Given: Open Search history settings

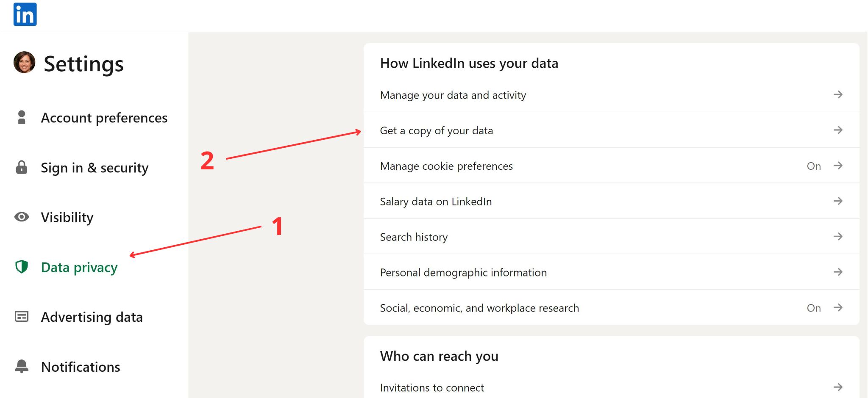Looking at the screenshot, I should 414,237.
